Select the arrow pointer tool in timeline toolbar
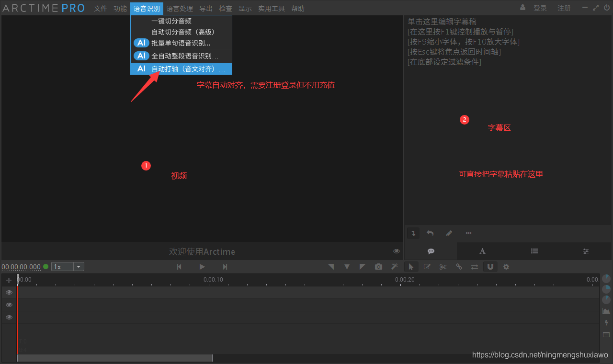 pos(411,267)
